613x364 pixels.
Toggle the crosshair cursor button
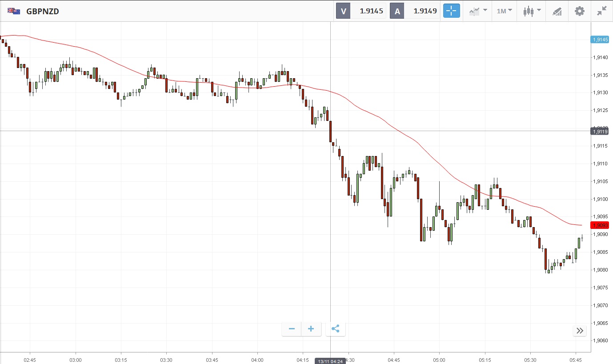coord(451,11)
